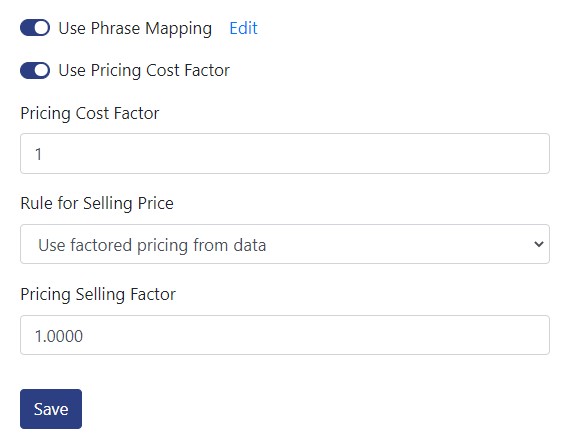This screenshot has height=442, width=571.
Task: Click the white knob of Pricing Cost Factor toggle
Action: coord(42,70)
